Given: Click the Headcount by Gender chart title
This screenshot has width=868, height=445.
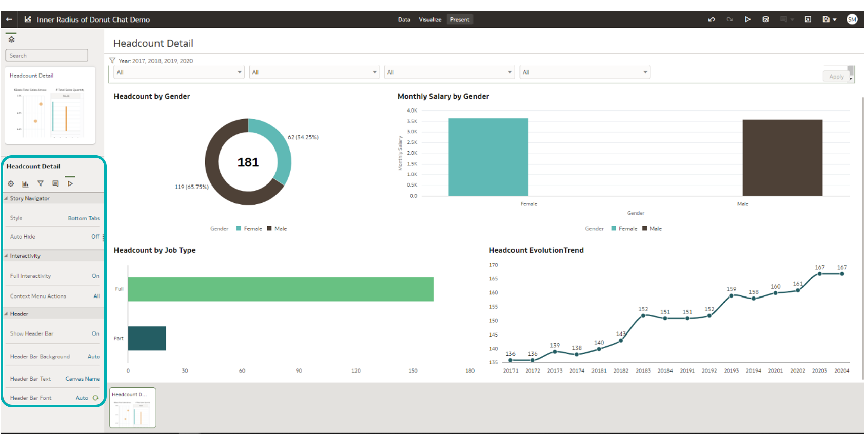Looking at the screenshot, I should [x=152, y=96].
